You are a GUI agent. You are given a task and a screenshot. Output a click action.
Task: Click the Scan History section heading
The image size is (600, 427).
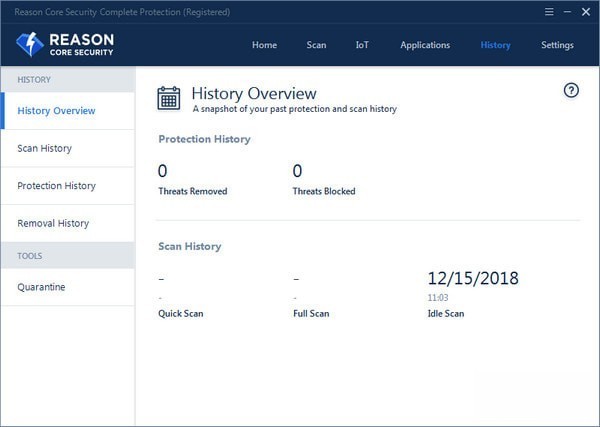[190, 246]
